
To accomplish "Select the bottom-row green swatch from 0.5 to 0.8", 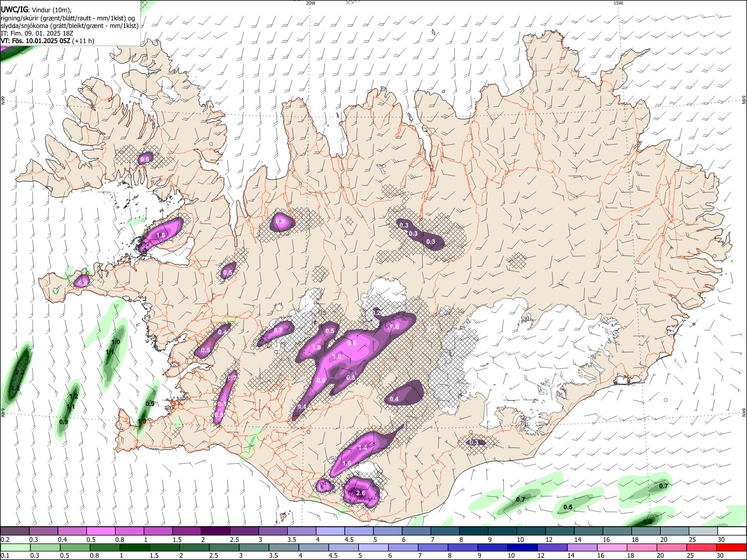I will (x=75, y=548).
